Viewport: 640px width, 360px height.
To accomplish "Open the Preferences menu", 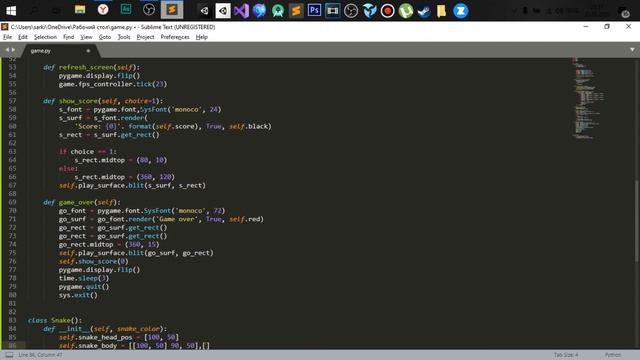I will pyautogui.click(x=175, y=37).
